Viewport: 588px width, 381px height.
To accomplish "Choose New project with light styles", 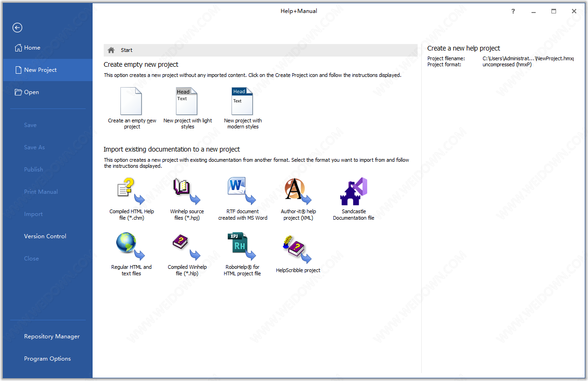I will tap(187, 102).
